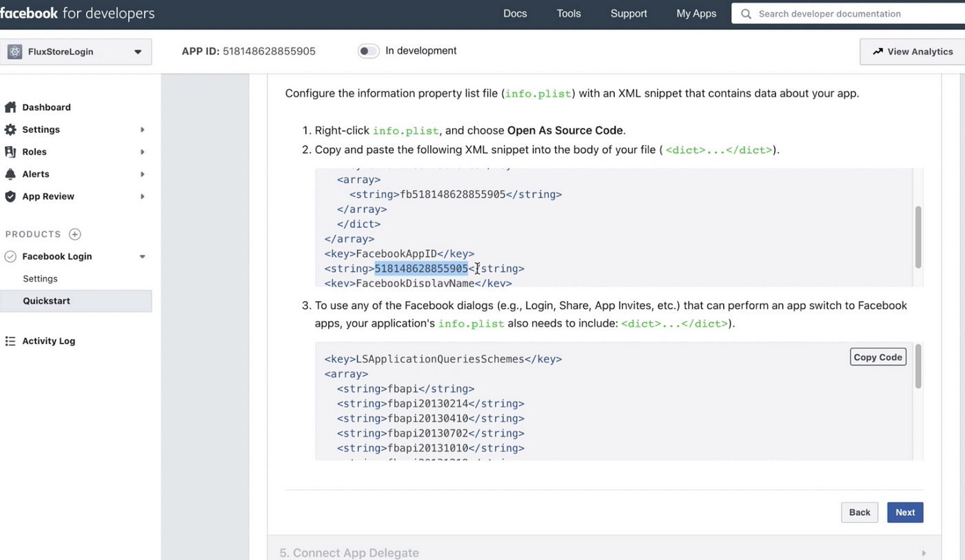Expand the Alerts submenu arrow

143,174
